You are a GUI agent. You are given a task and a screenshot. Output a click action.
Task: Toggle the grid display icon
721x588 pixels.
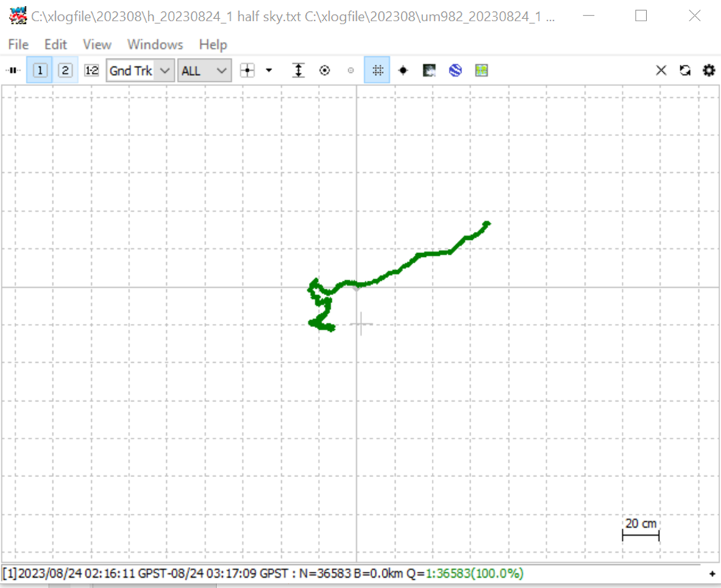click(377, 71)
